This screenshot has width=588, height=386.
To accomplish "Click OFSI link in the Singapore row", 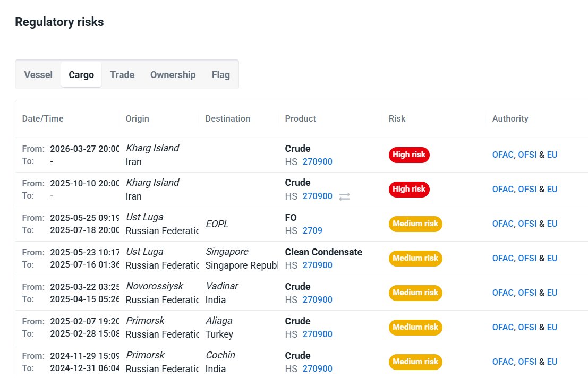I will tap(527, 258).
